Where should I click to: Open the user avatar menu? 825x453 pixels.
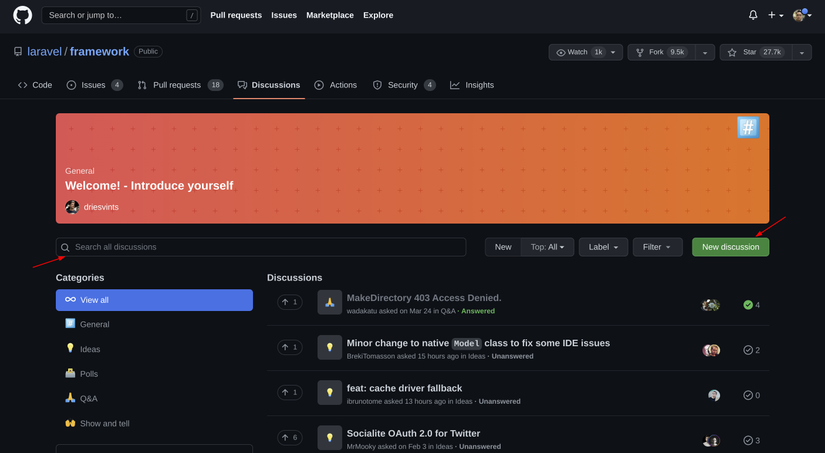pyautogui.click(x=802, y=15)
